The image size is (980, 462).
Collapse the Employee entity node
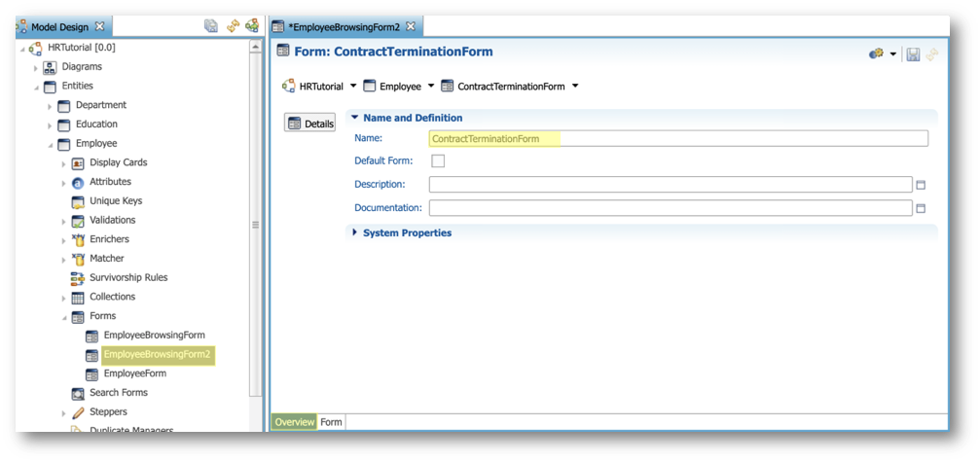50,145
